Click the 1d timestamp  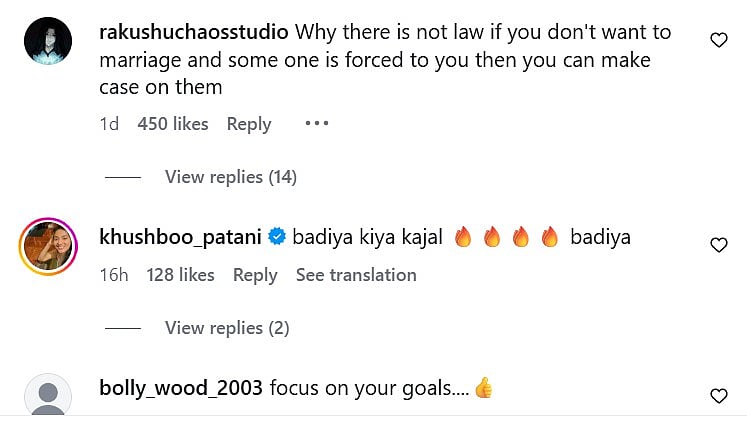pyautogui.click(x=110, y=124)
